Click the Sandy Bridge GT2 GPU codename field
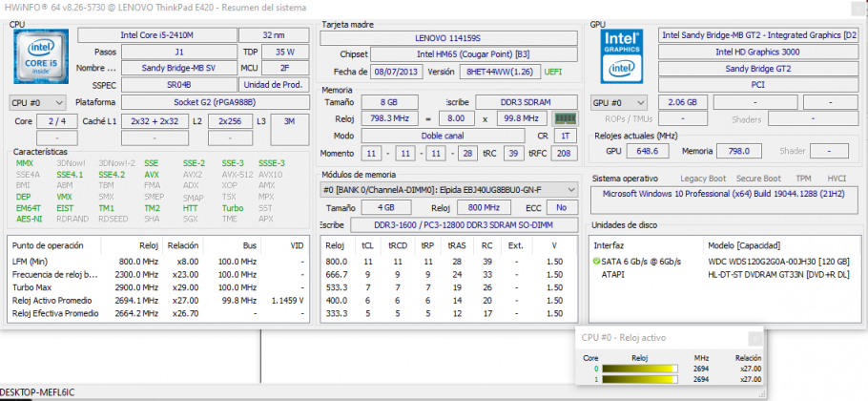This screenshot has width=868, height=401. click(x=757, y=69)
